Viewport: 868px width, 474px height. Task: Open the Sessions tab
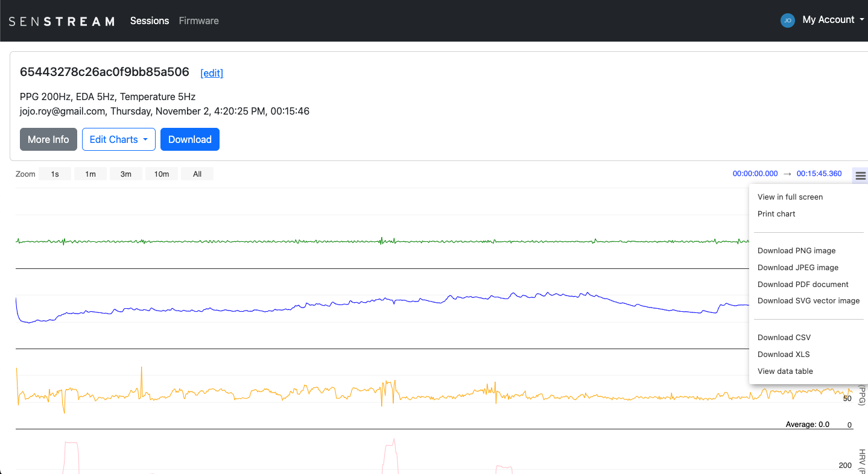click(x=150, y=21)
